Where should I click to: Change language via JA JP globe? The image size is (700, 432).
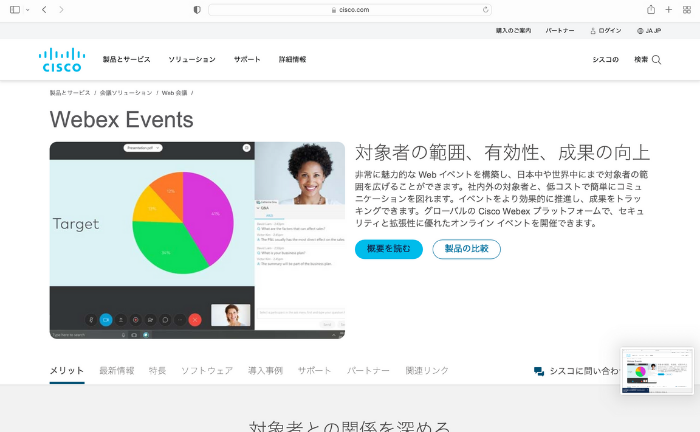click(649, 31)
